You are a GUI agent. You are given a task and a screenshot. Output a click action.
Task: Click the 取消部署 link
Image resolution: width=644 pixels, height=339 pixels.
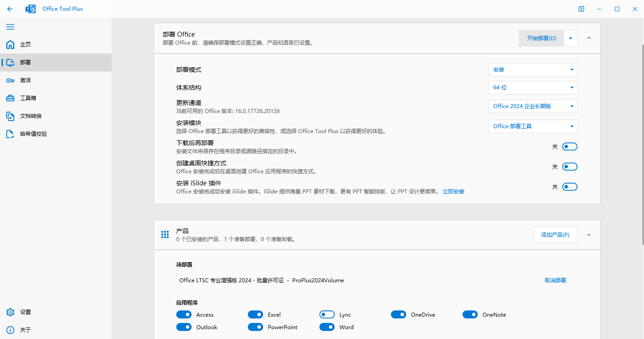point(555,280)
